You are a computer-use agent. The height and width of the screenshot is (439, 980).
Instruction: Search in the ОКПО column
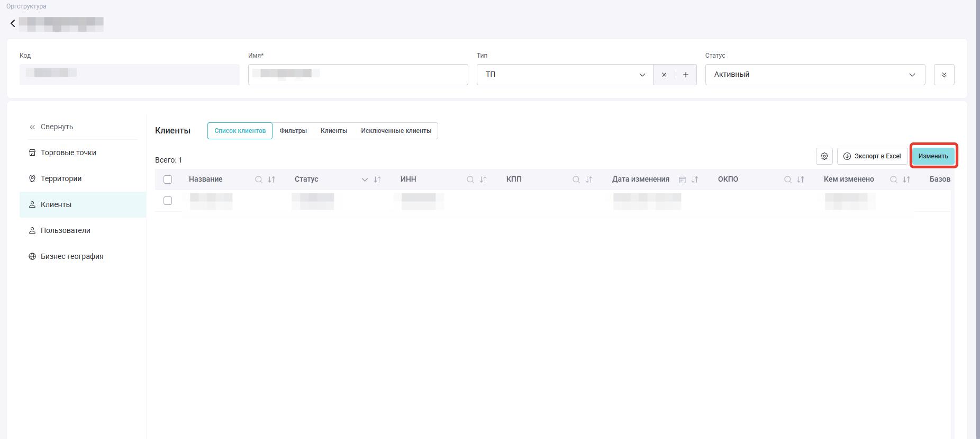pos(788,180)
